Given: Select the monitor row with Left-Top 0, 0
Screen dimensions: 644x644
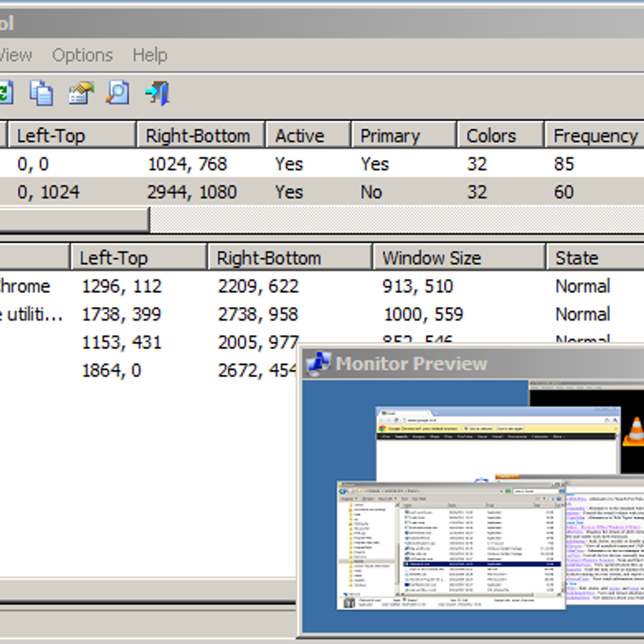Looking at the screenshot, I should point(322,164).
